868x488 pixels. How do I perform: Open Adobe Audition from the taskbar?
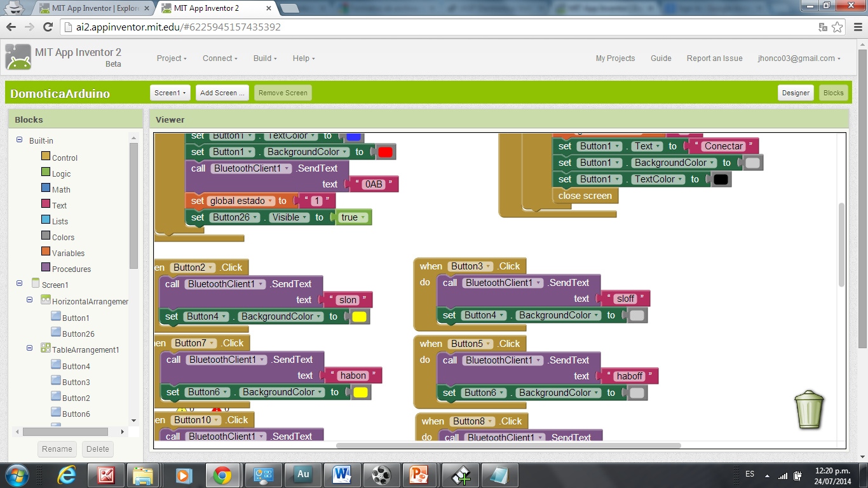[x=303, y=475]
